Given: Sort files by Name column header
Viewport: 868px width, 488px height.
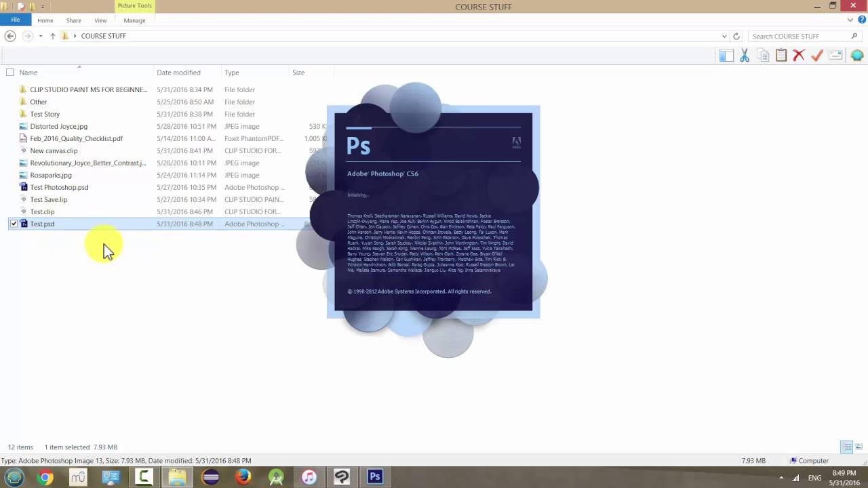Looking at the screenshot, I should coord(28,73).
